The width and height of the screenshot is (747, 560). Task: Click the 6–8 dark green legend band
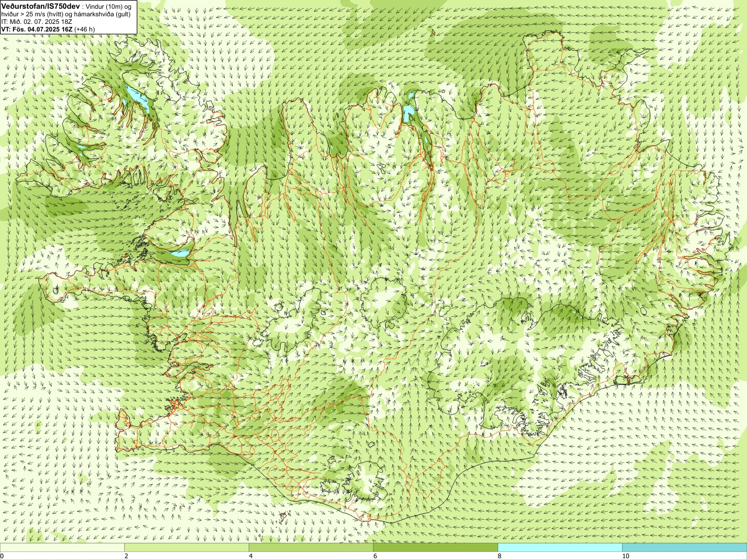(x=435, y=548)
